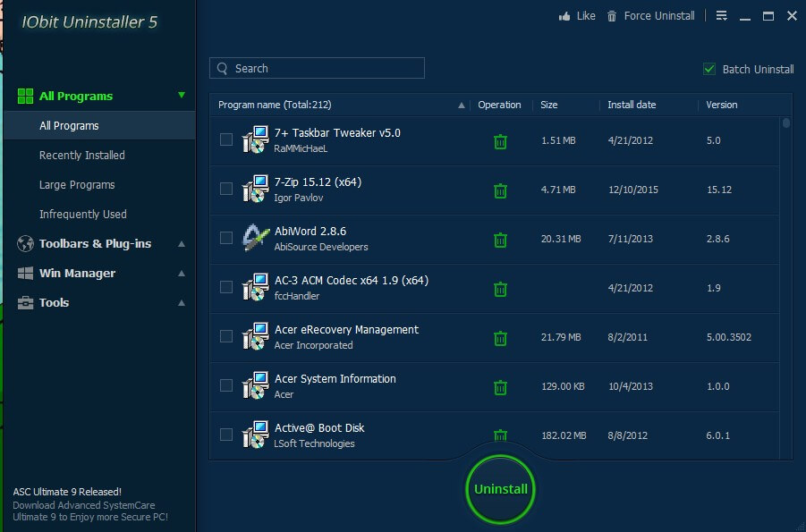Click the Download Advanced SystemCare promo text
Screen dimensions: 806x532
pyautogui.click(x=90, y=511)
